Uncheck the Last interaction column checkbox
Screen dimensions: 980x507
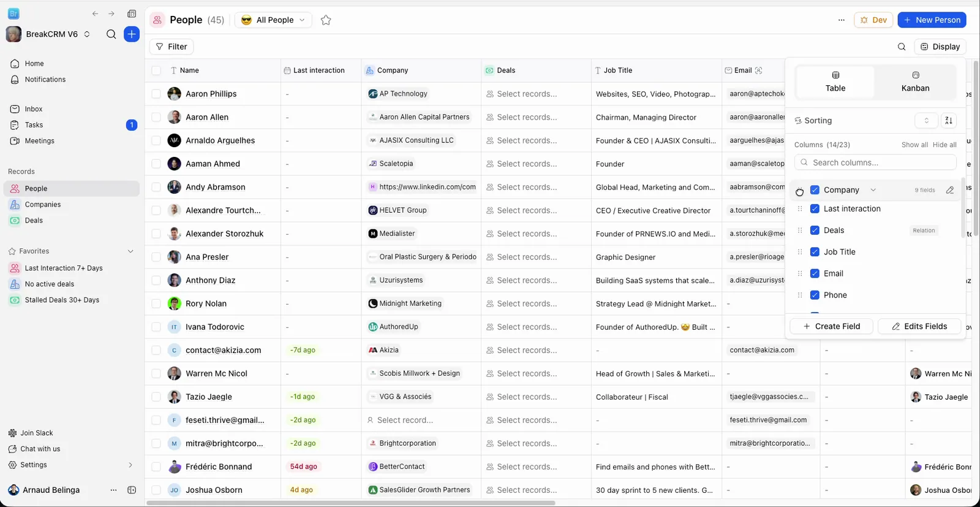[815, 209]
